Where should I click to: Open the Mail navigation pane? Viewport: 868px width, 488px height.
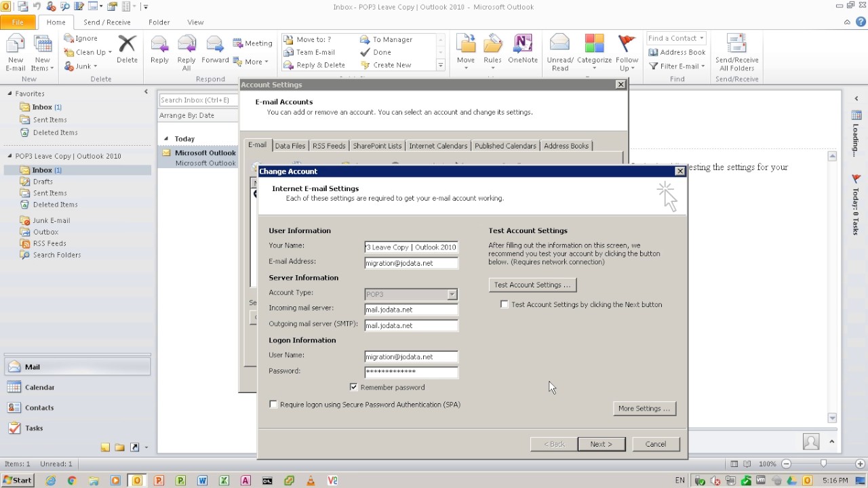tap(77, 367)
